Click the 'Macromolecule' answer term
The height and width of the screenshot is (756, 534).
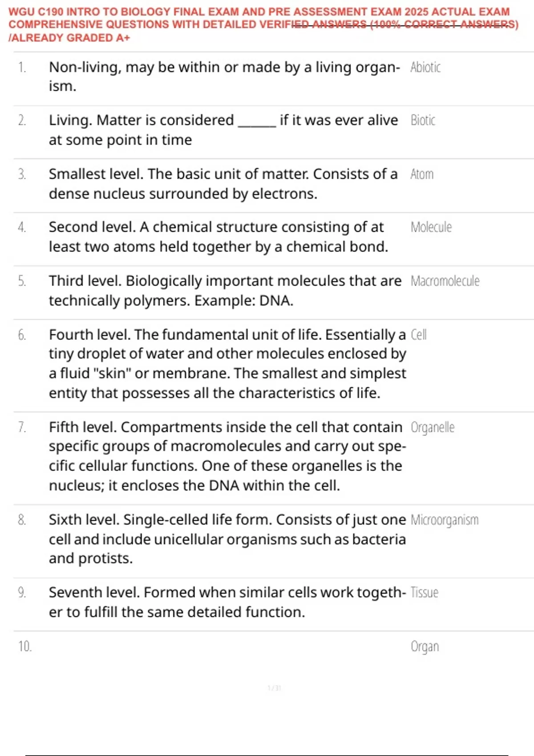[445, 281]
